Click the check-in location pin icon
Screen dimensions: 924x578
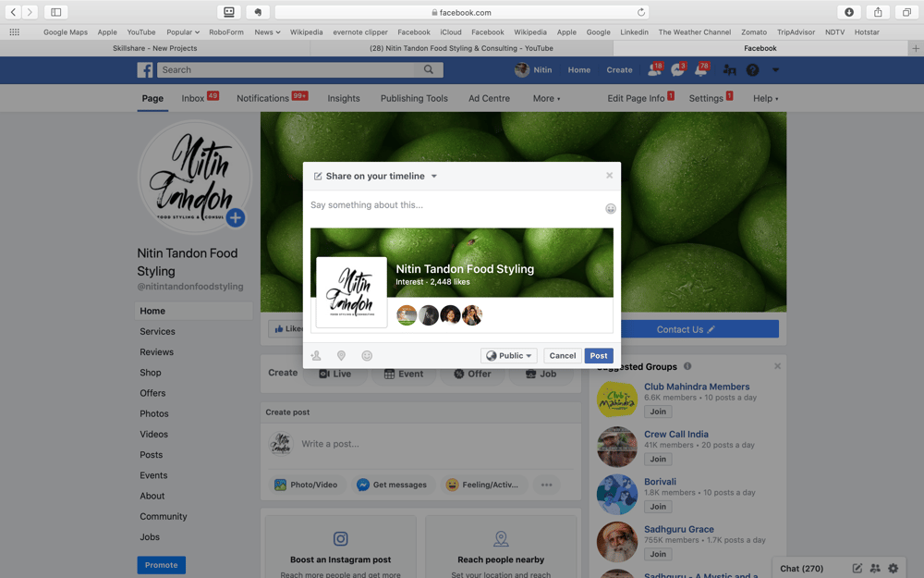point(341,356)
